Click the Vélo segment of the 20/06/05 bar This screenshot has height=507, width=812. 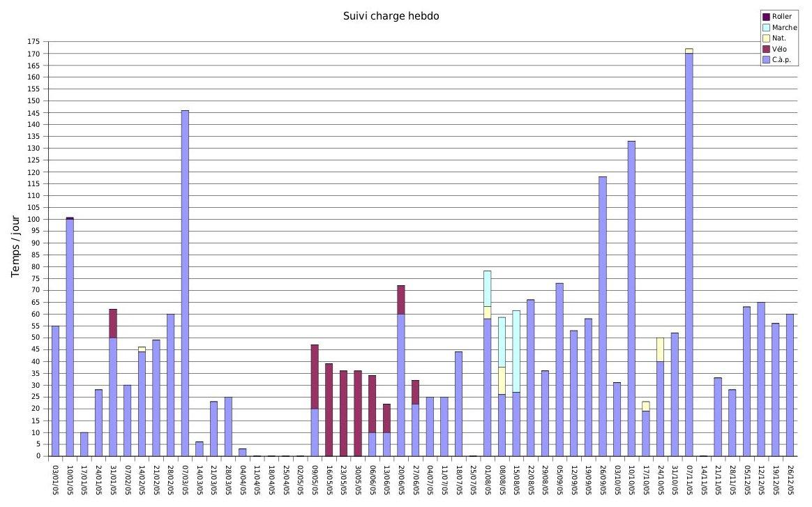[401, 300]
